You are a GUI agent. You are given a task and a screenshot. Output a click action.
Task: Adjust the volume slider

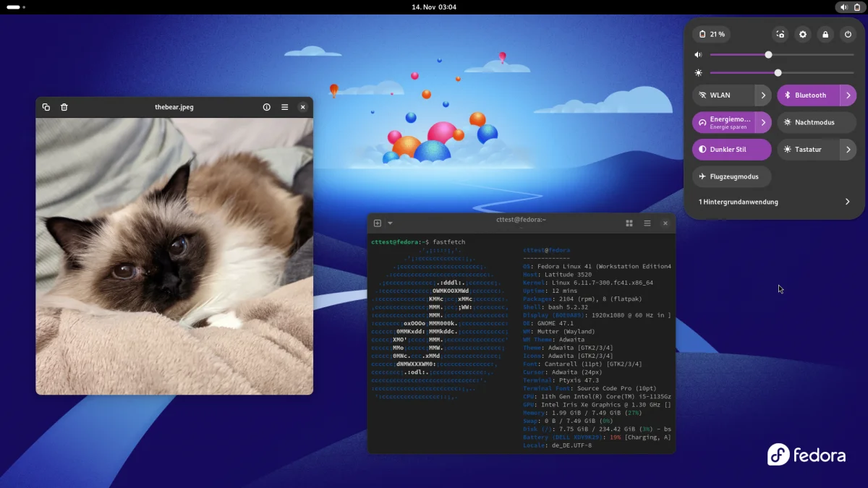(x=782, y=55)
